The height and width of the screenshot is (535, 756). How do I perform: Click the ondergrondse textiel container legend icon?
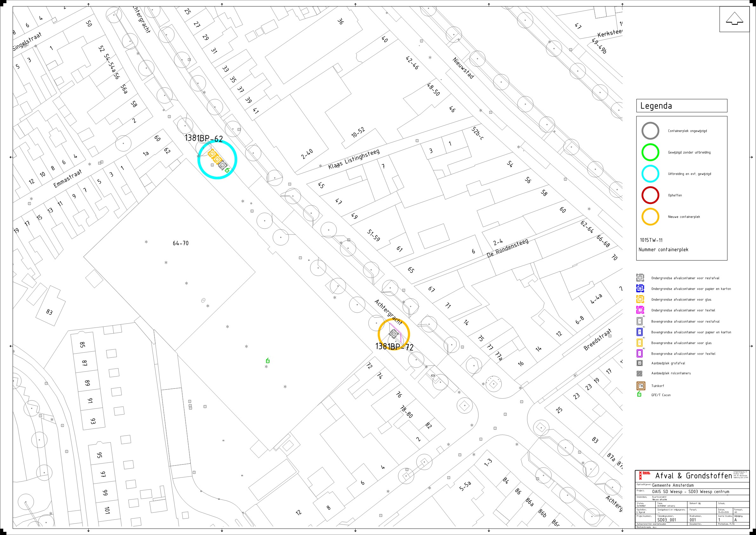(640, 310)
